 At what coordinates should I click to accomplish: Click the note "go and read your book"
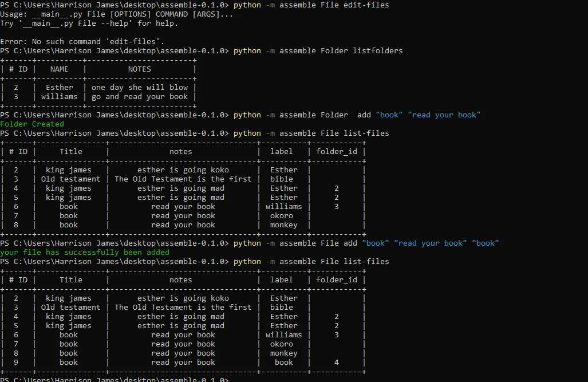[140, 96]
